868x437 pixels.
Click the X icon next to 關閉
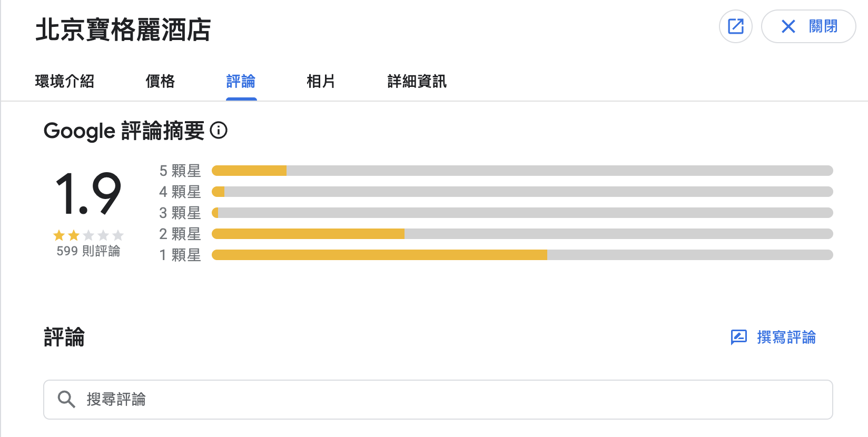pos(788,27)
